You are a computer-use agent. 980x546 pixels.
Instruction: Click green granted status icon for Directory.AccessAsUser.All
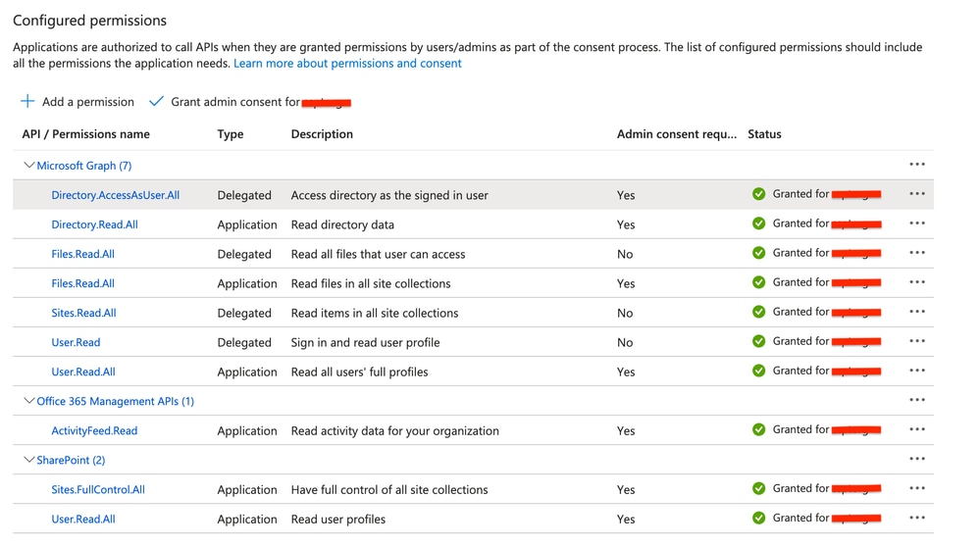pyautogui.click(x=758, y=194)
